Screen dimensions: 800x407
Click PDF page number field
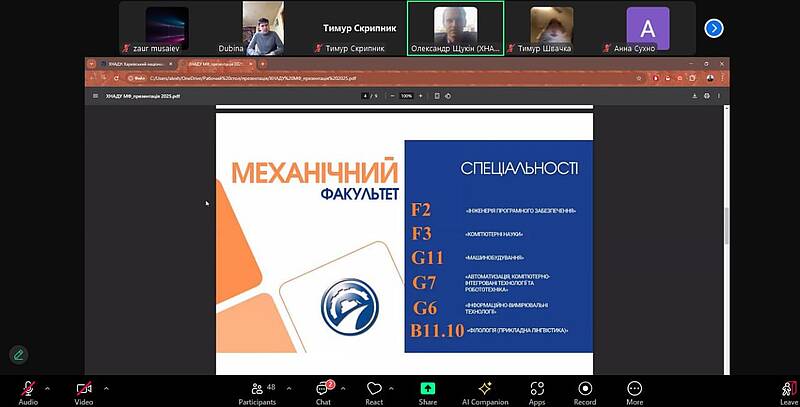(x=365, y=96)
